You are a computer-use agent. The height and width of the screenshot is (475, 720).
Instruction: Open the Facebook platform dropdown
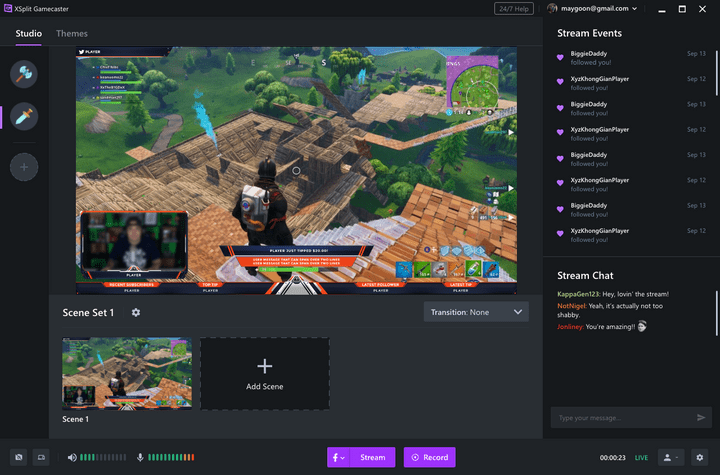[338, 457]
